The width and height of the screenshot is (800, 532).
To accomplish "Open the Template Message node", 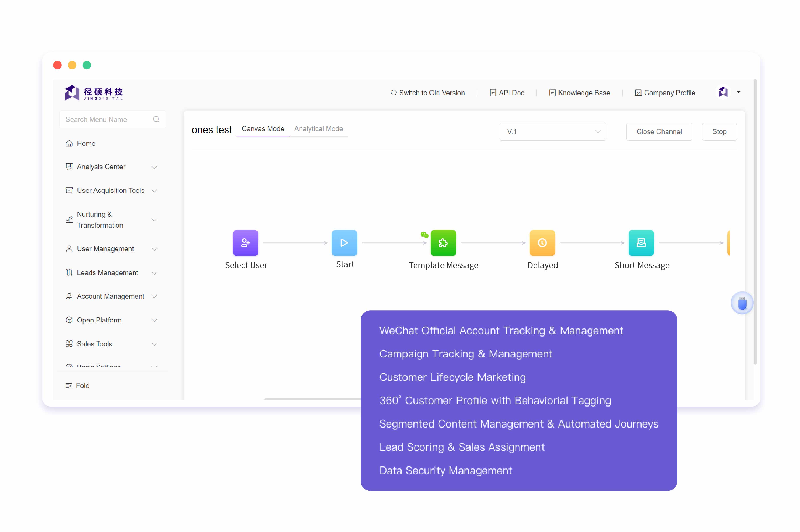I will pos(443,243).
